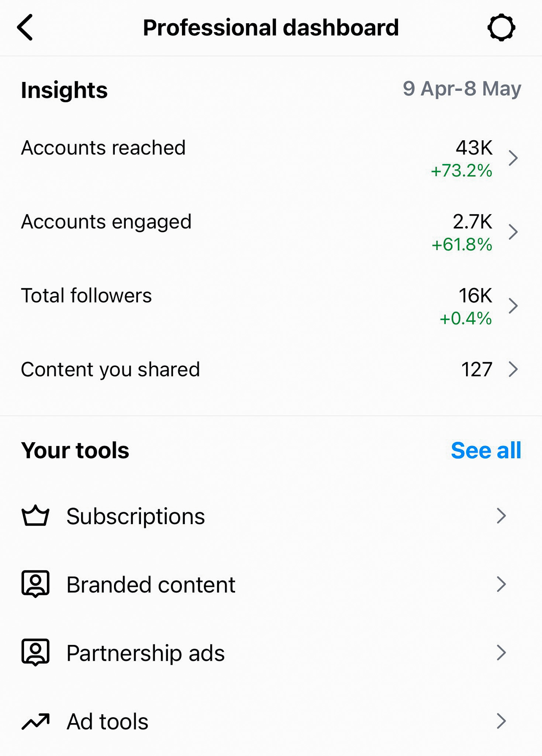Select the 9 Apr-8 May date range
The width and height of the screenshot is (542, 756).
462,89
